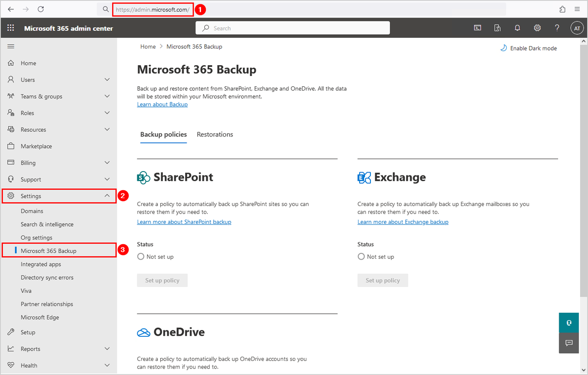588x375 pixels.
Task: Click the Reports chart icon
Action: click(11, 349)
